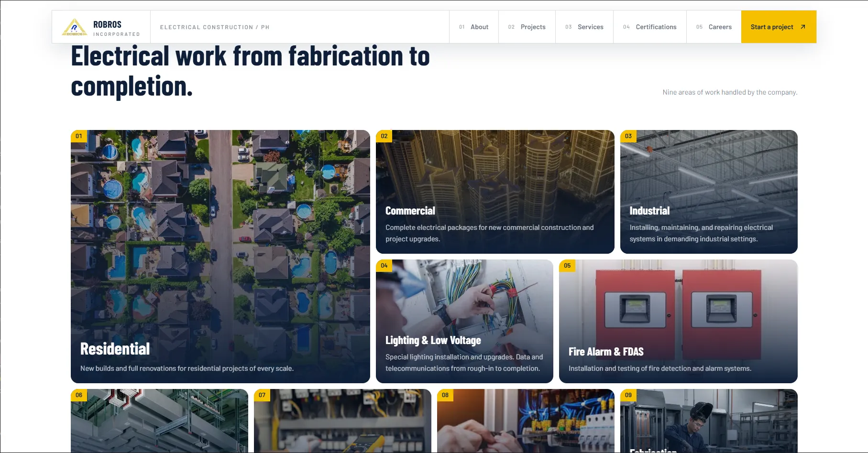The width and height of the screenshot is (868, 453).
Task: Click 'Special lighting installation and upgrades' description
Action: click(464, 363)
